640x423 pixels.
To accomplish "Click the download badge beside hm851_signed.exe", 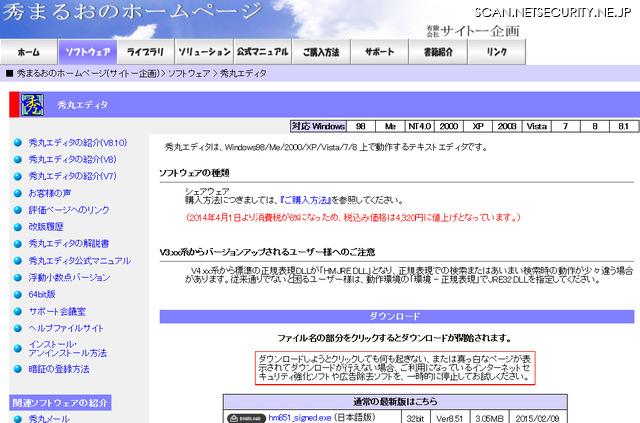I will point(246,417).
